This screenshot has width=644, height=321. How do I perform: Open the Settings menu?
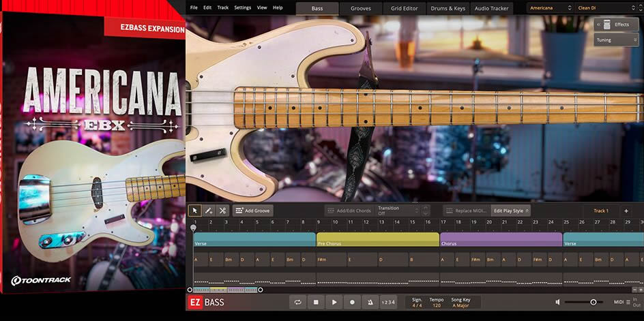click(x=242, y=7)
